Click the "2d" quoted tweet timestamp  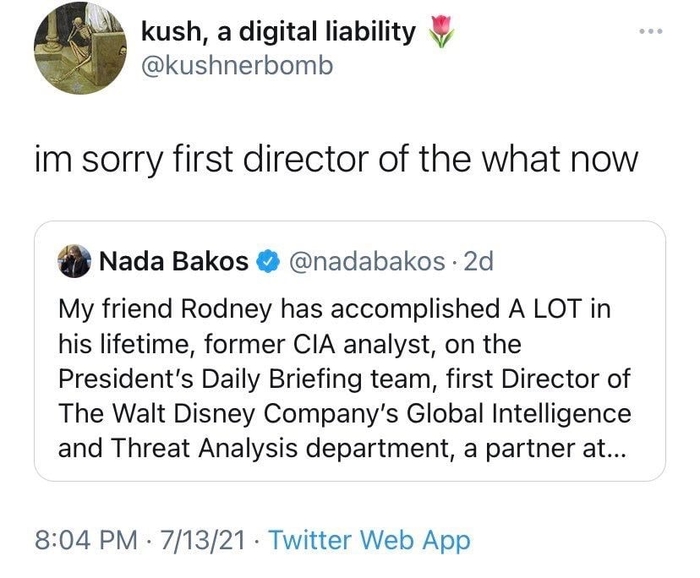pyautogui.click(x=479, y=262)
